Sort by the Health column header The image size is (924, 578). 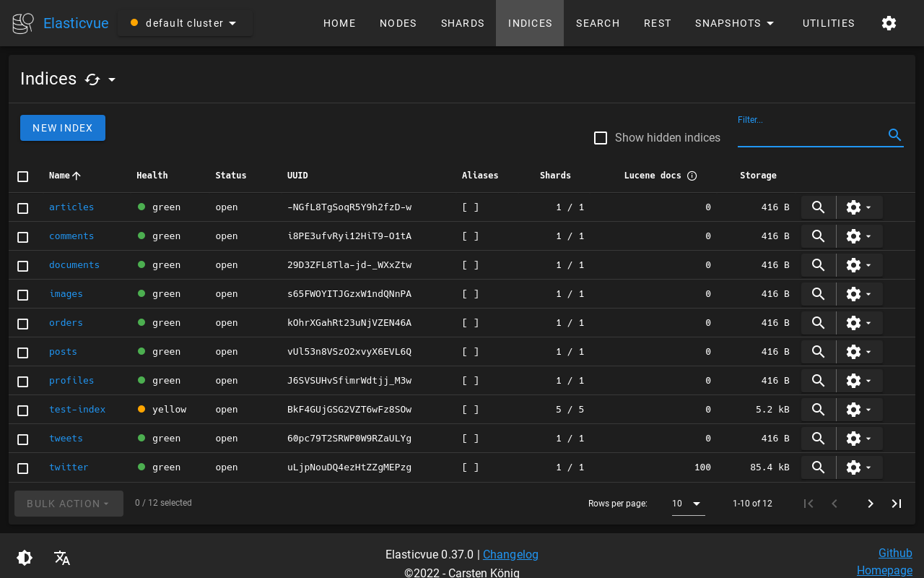click(152, 176)
